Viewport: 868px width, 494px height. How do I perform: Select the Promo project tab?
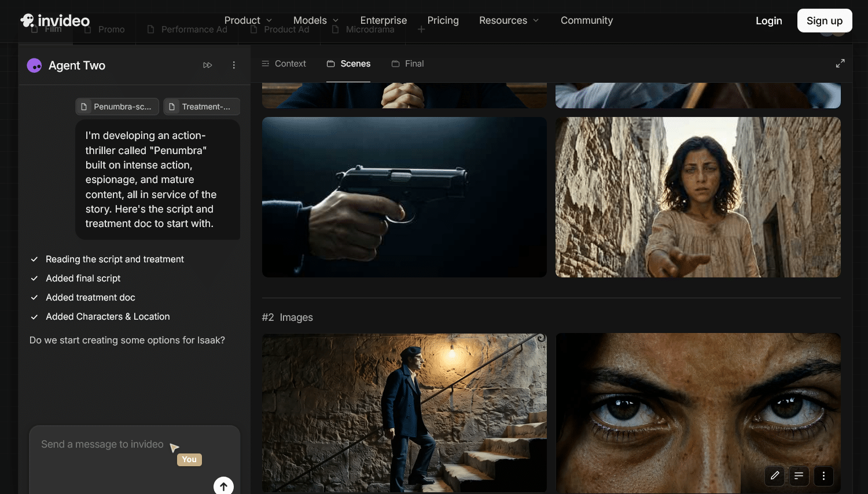pos(105,30)
